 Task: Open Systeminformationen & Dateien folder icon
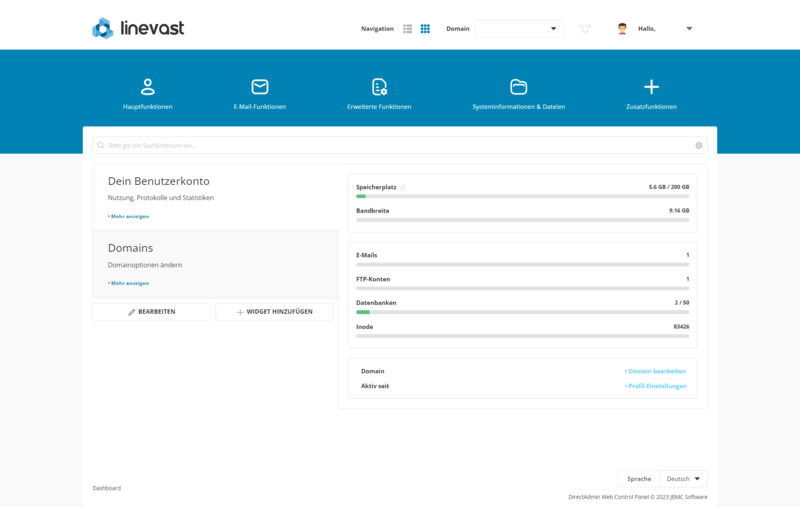point(518,87)
